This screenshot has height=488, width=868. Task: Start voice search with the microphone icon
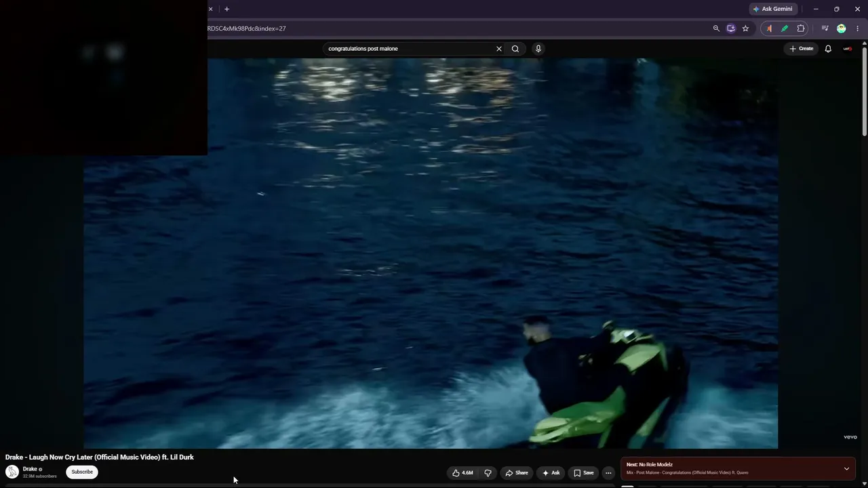point(538,49)
